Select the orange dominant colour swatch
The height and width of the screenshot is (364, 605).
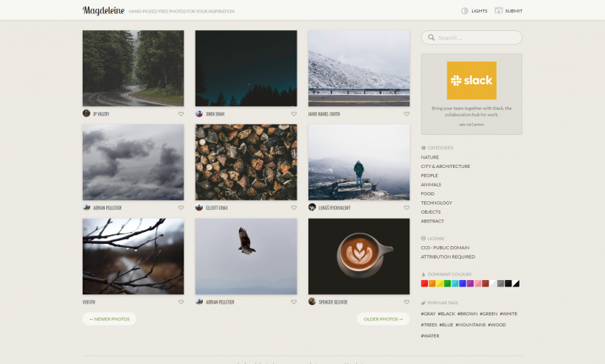point(432,284)
